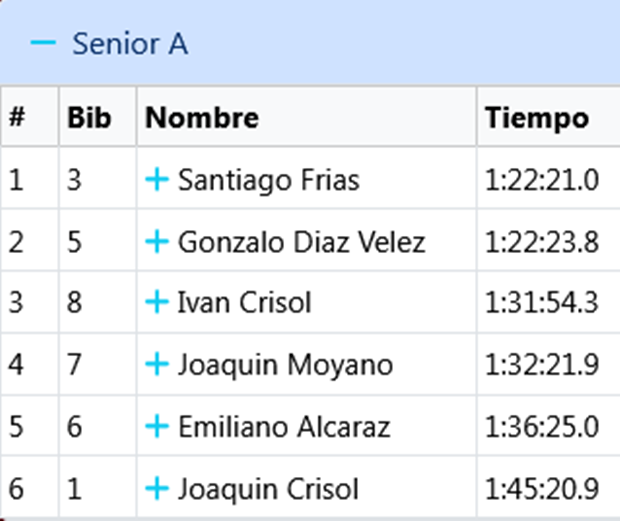Click the Bib column header
This screenshot has width=620, height=521.
click(x=88, y=118)
